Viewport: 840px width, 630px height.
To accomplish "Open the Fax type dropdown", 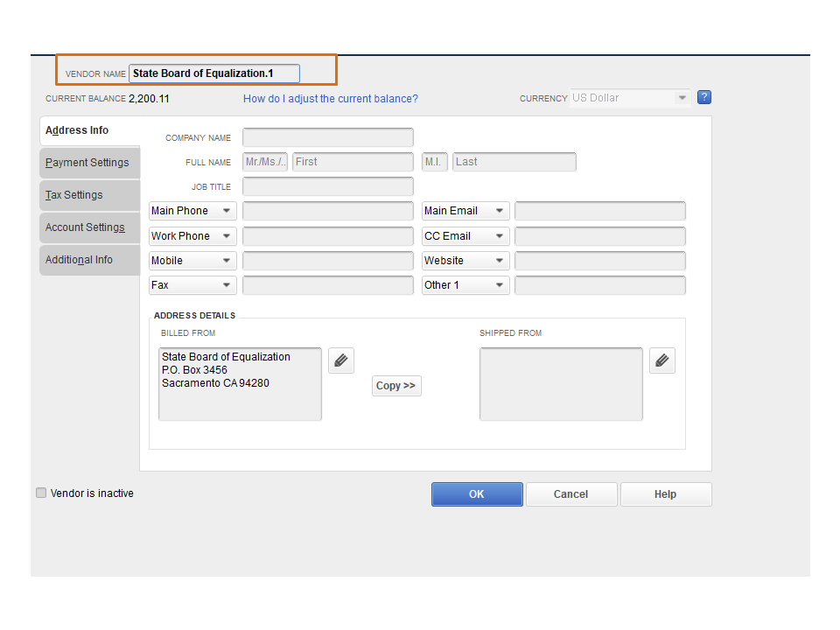I will 192,285.
